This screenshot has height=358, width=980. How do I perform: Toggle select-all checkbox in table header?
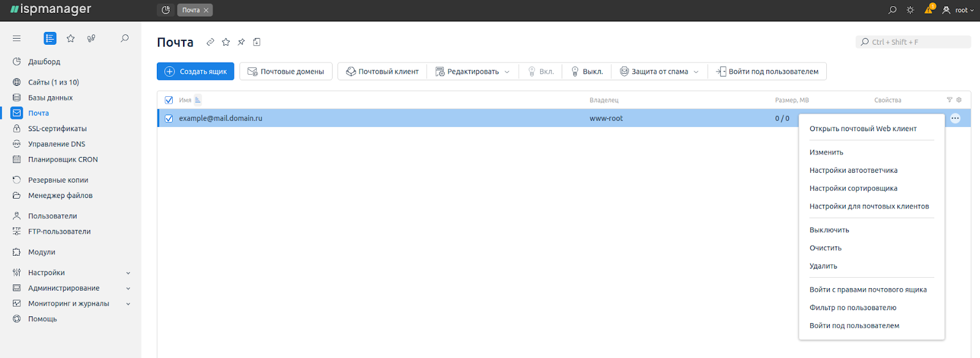(x=169, y=100)
